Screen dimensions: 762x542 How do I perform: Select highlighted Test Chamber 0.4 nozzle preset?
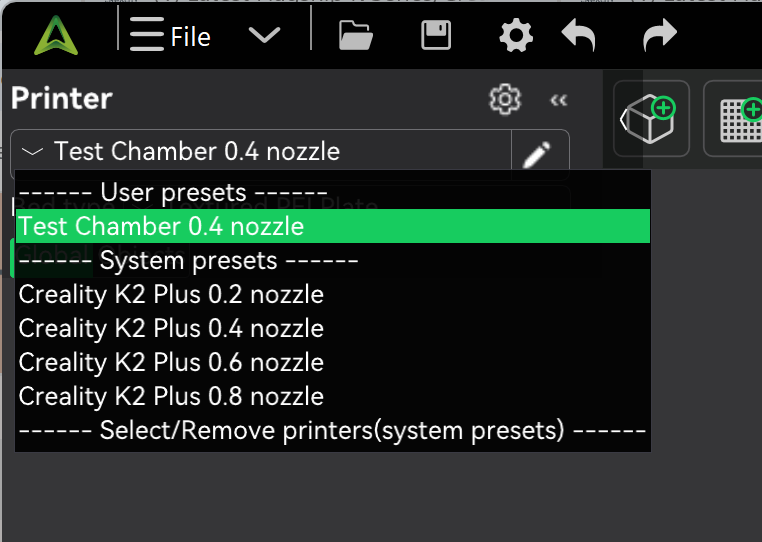click(333, 226)
